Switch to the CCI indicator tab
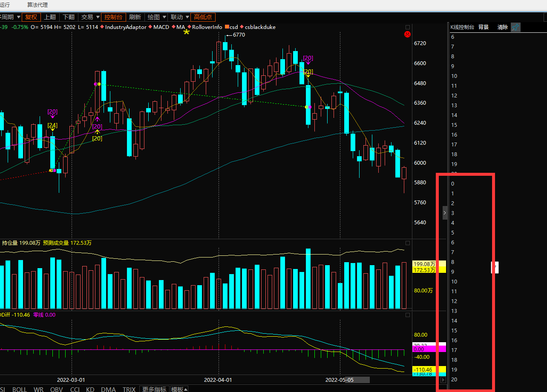 [x=75, y=389]
